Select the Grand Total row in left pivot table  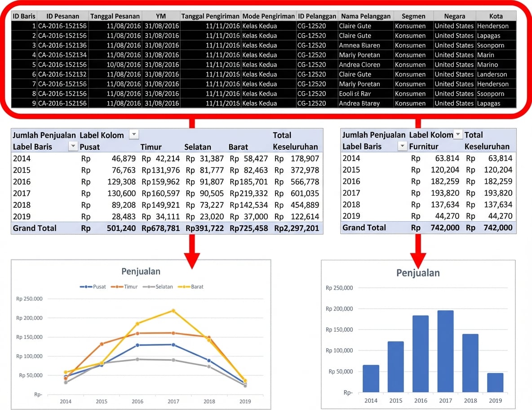(35, 228)
